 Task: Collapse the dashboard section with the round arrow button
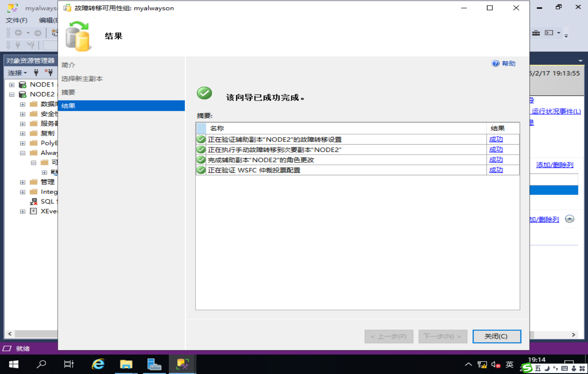coord(569,219)
